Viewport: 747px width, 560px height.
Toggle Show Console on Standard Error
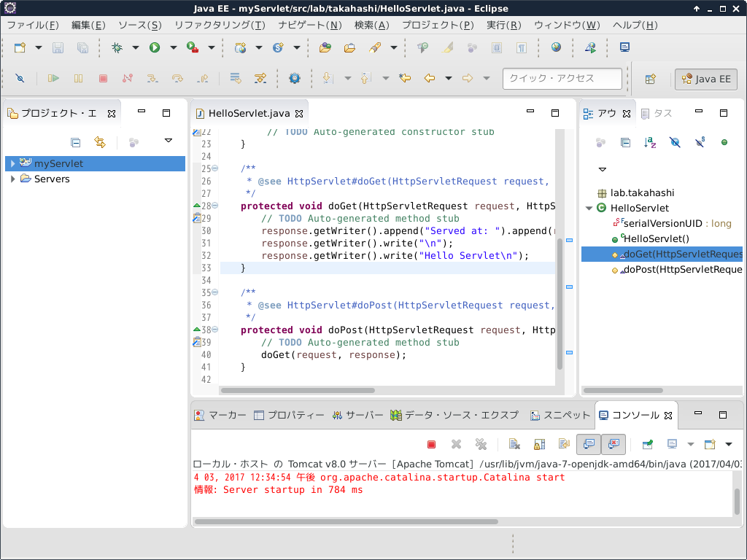pyautogui.click(x=613, y=444)
